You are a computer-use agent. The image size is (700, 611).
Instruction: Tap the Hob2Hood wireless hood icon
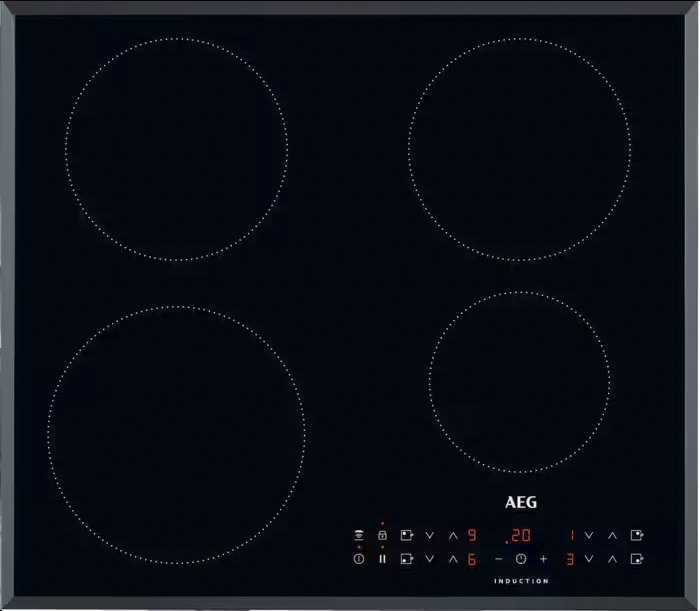359,535
